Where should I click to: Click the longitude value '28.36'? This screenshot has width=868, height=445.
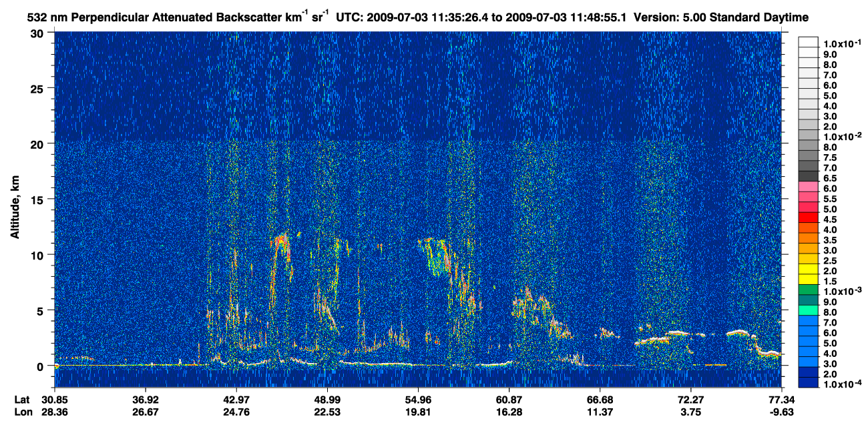pyautogui.click(x=55, y=412)
